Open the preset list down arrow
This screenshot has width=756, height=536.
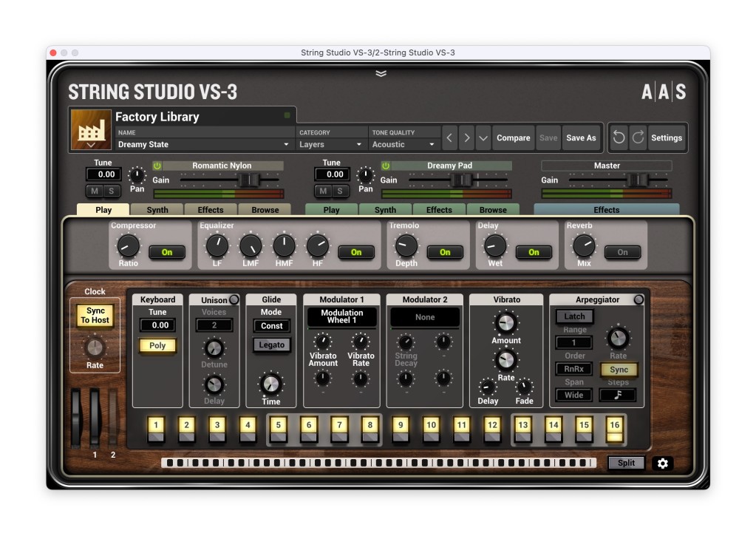[x=483, y=138]
